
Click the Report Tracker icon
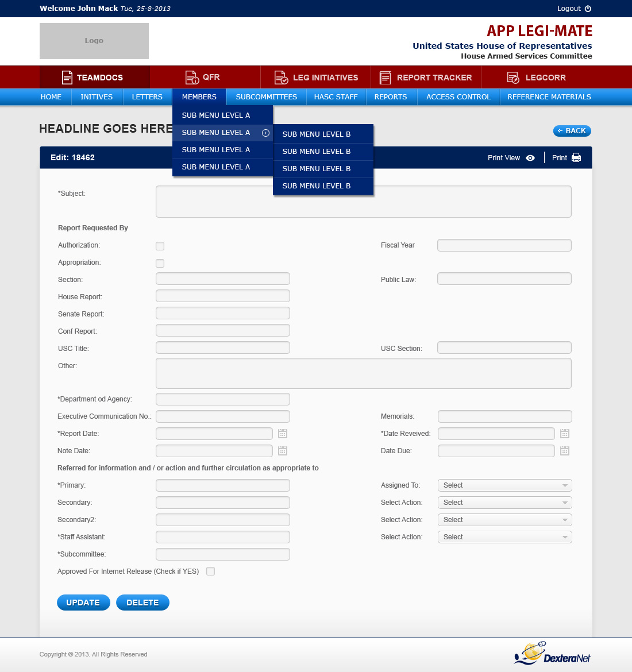(386, 78)
